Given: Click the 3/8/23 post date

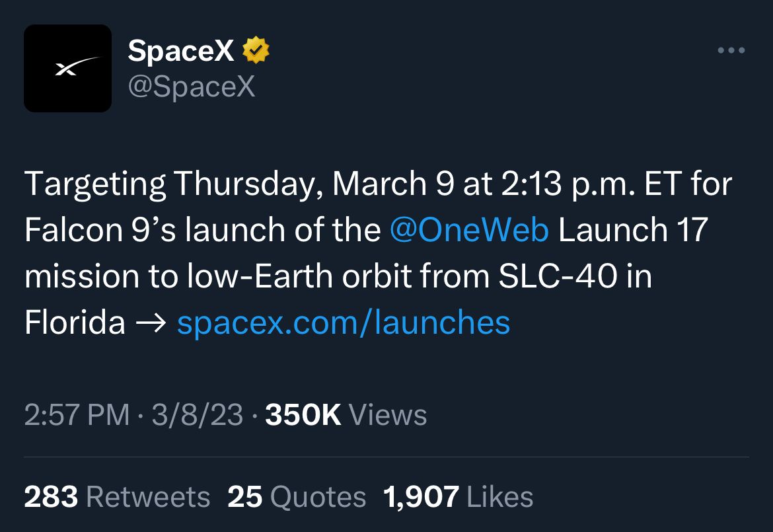Looking at the screenshot, I should tap(197, 414).
